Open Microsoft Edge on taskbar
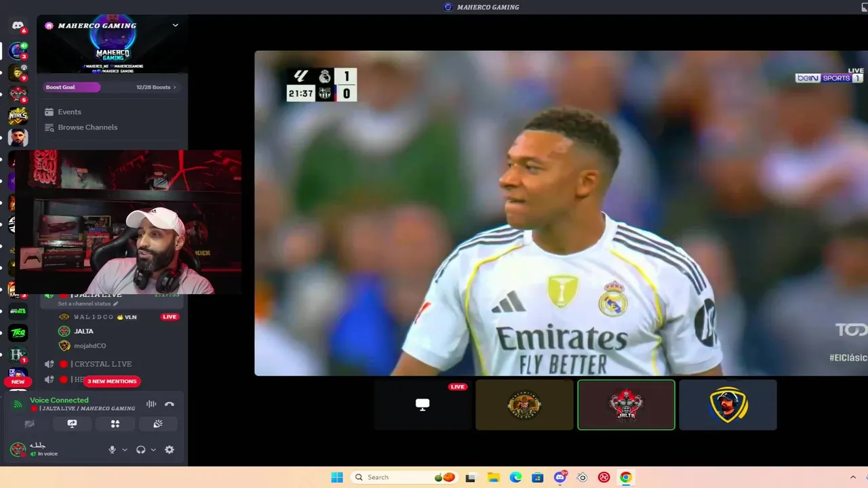The height and width of the screenshot is (488, 868). click(x=515, y=477)
